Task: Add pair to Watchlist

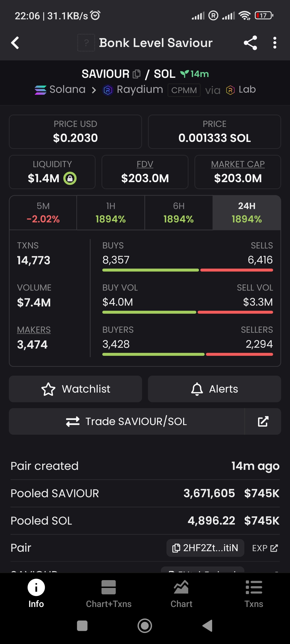Action: [75, 389]
